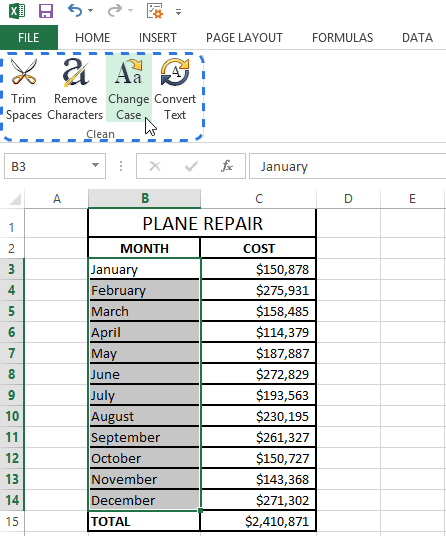Select column C header
Screen dimensions: 446x536
tap(259, 199)
